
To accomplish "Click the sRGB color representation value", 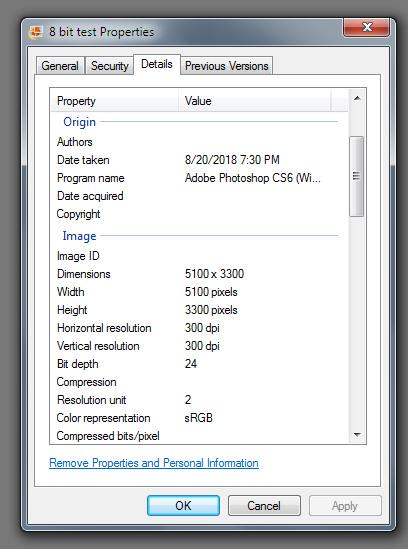I will point(199,418).
